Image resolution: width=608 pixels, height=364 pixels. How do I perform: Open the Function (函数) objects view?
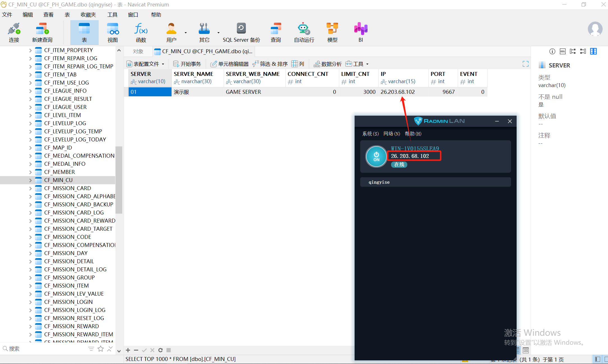point(141,32)
